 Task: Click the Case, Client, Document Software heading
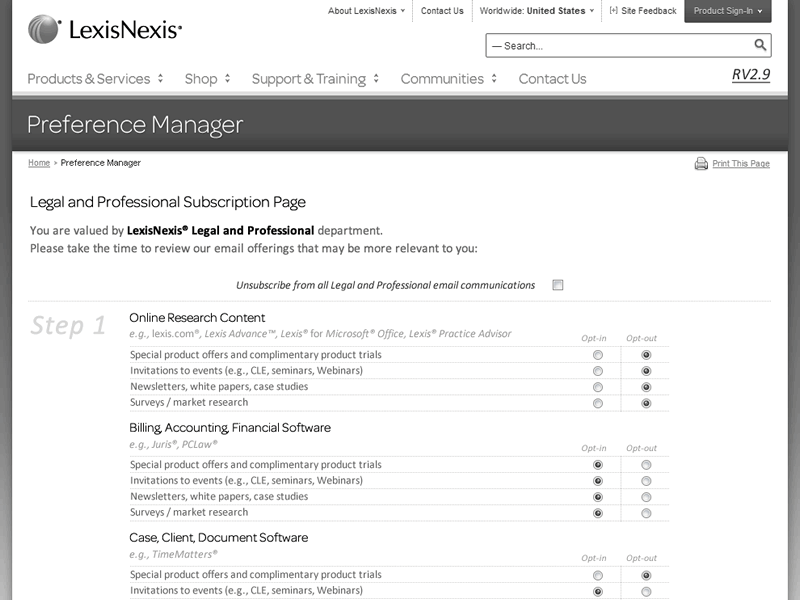point(218,537)
